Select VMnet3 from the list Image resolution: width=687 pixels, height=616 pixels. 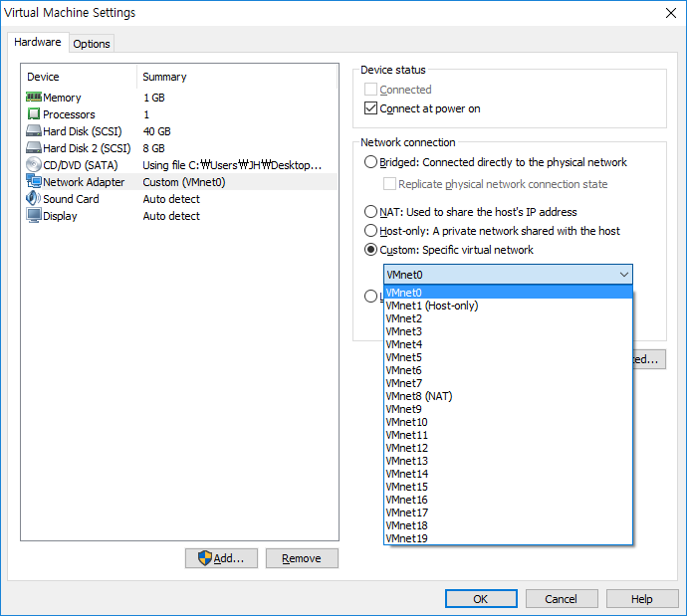(508, 331)
